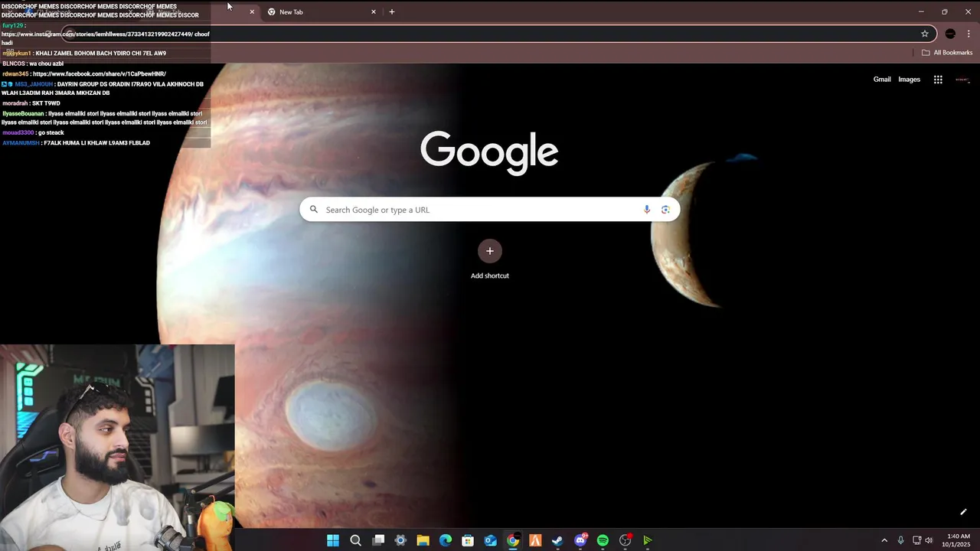Viewport: 980px width, 551px height.
Task: Close the New Tab tab
Action: point(374,11)
